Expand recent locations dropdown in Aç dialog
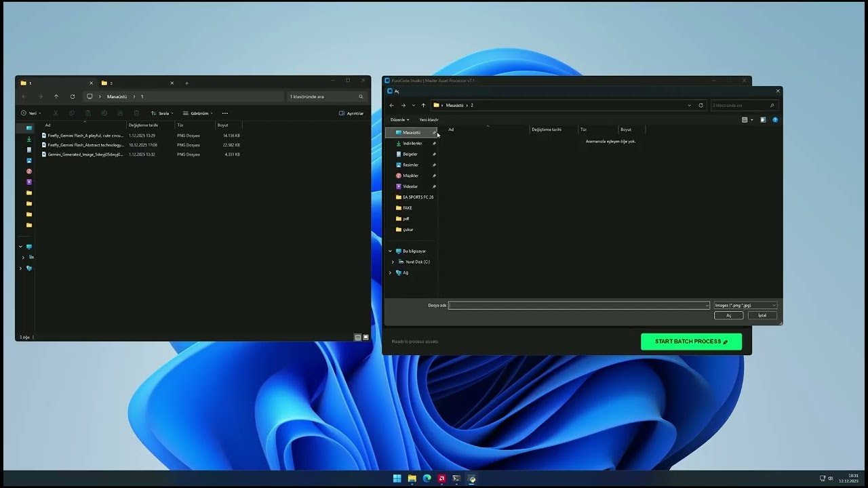The width and height of the screenshot is (868, 488). (x=414, y=105)
